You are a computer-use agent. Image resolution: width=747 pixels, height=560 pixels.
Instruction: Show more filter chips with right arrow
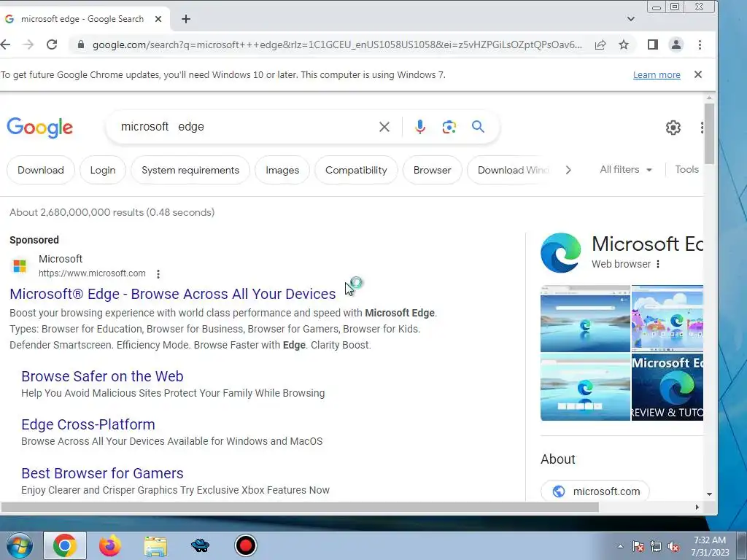[x=568, y=170]
